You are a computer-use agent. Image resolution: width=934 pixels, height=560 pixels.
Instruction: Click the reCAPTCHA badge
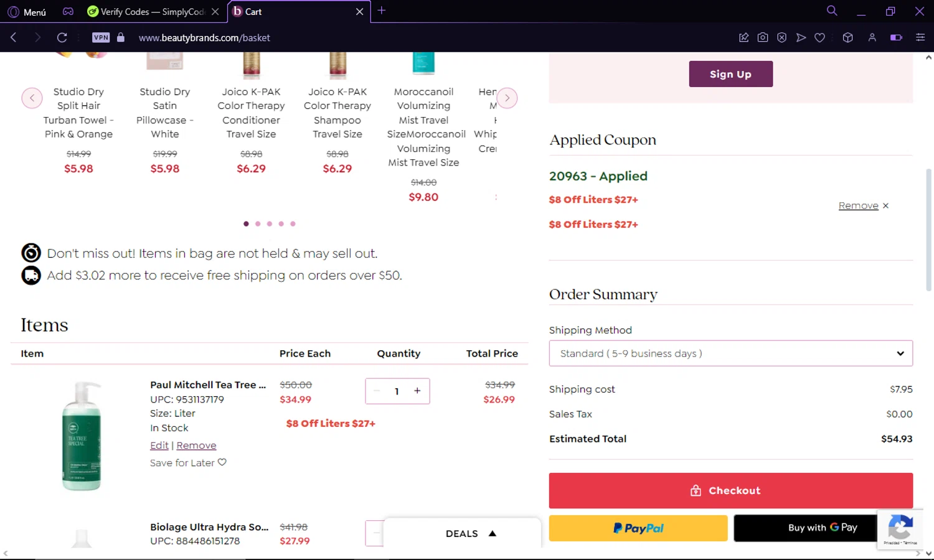[900, 529]
